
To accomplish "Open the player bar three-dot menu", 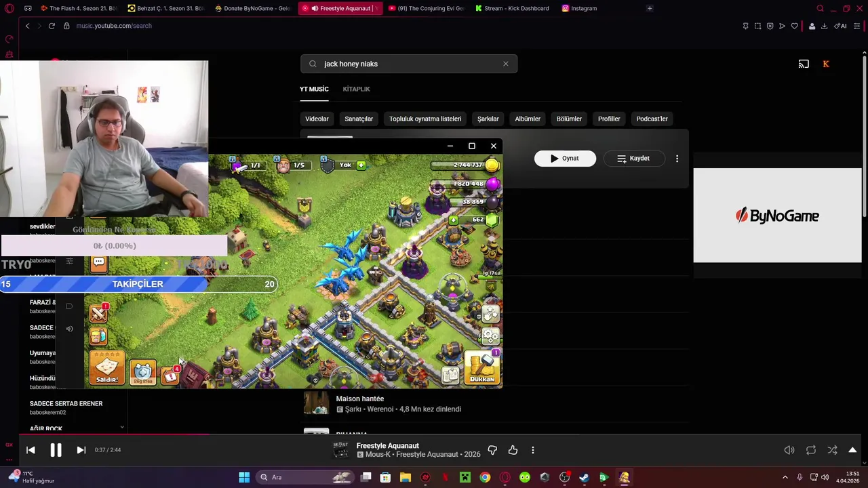I will point(533,450).
